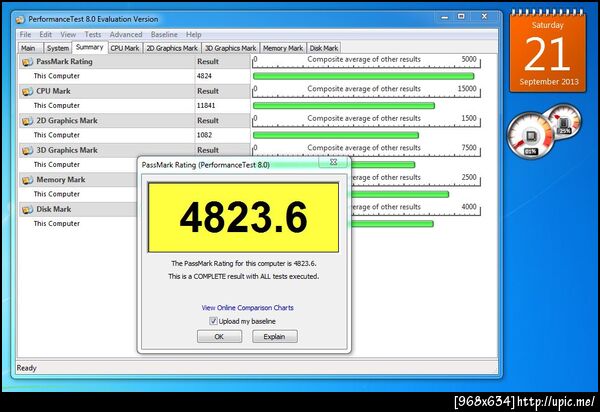
Task: Click the Result column header of CPU Mark
Action: coord(208,91)
